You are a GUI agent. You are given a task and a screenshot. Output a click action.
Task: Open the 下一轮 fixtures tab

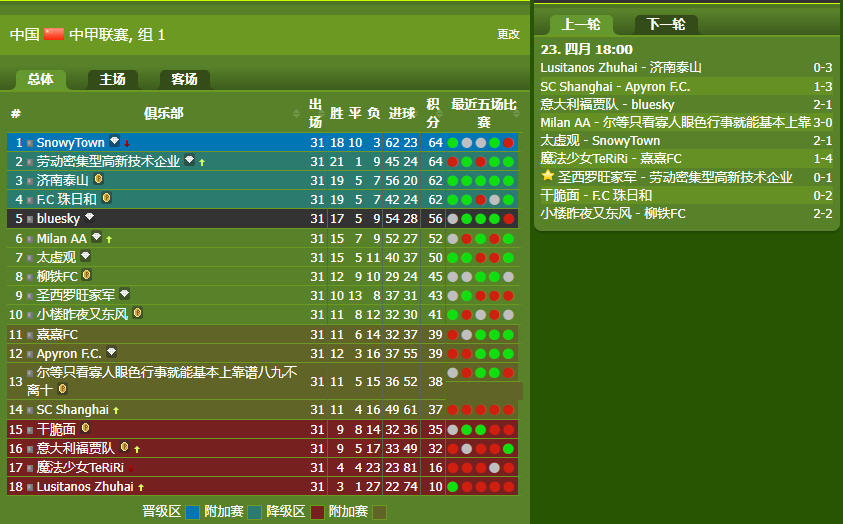(x=666, y=25)
